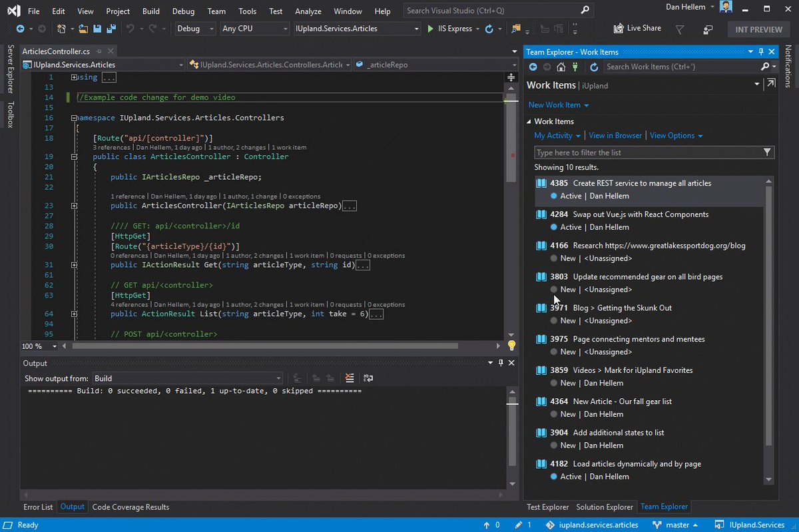The width and height of the screenshot is (799, 532).
Task: Open the Analyze menu
Action: pos(308,11)
